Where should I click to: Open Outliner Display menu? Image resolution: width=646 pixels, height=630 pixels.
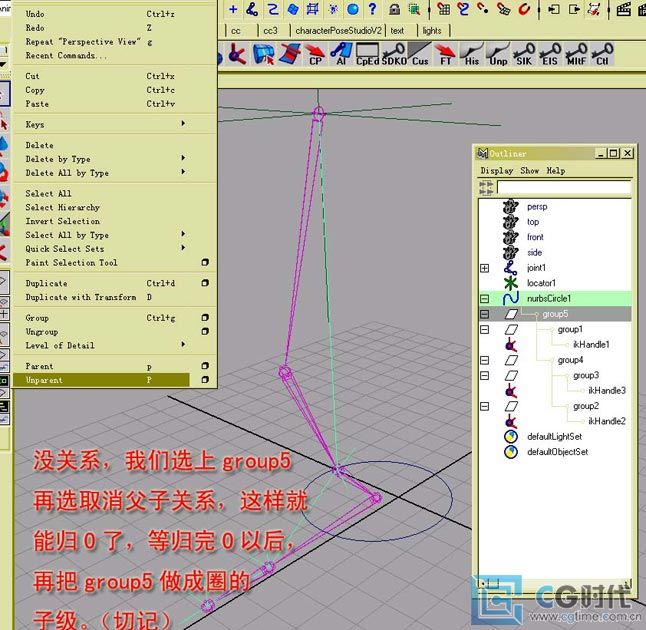(497, 171)
